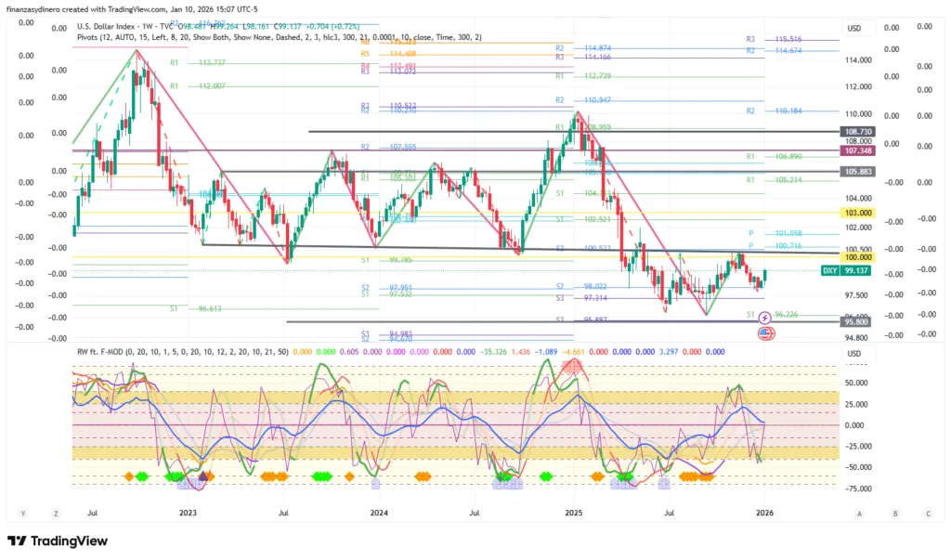The width and height of the screenshot is (951, 560).
Task: Click the TradingView logo
Action: 58,541
